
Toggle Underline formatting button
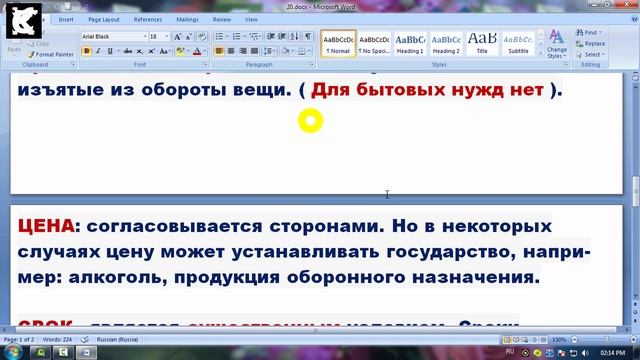click(110, 51)
